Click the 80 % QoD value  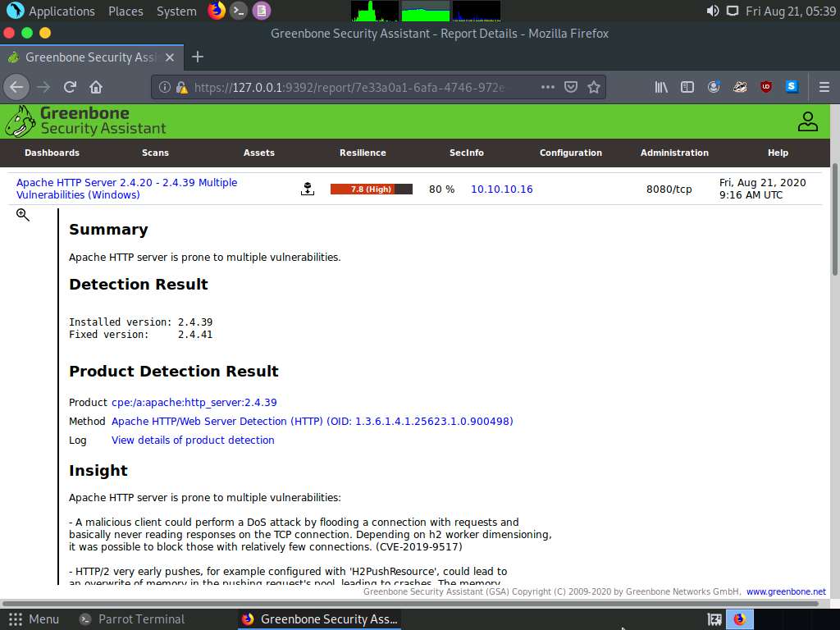441,189
